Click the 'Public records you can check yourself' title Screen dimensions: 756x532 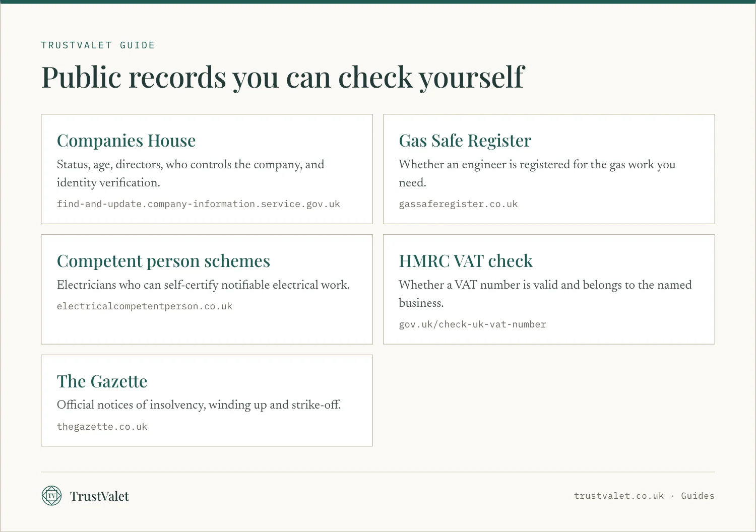(x=283, y=77)
